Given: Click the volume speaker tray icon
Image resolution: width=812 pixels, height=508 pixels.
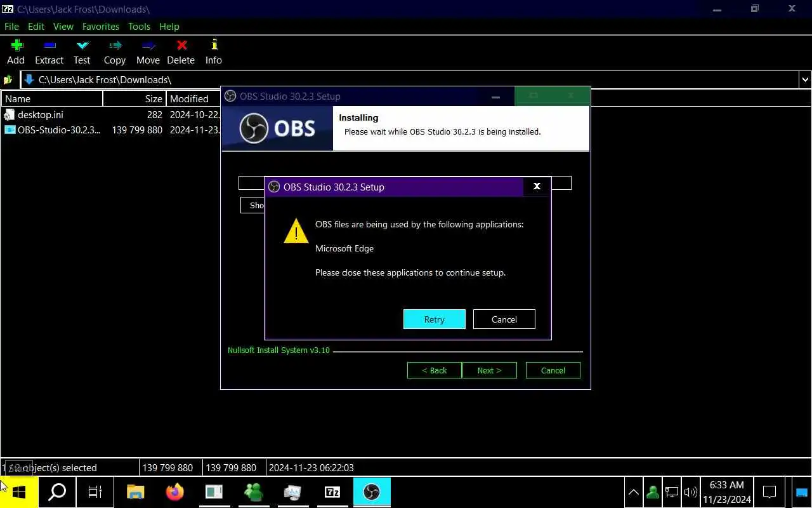Looking at the screenshot, I should [691, 492].
